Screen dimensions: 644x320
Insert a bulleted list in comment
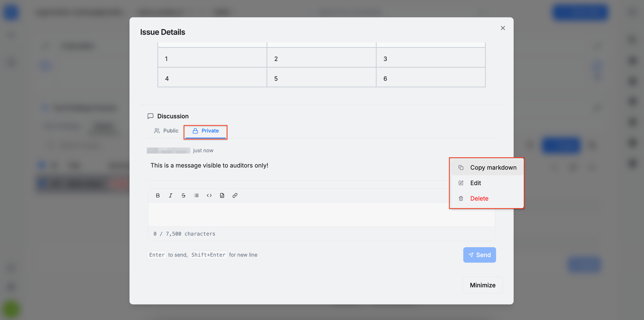tap(196, 195)
